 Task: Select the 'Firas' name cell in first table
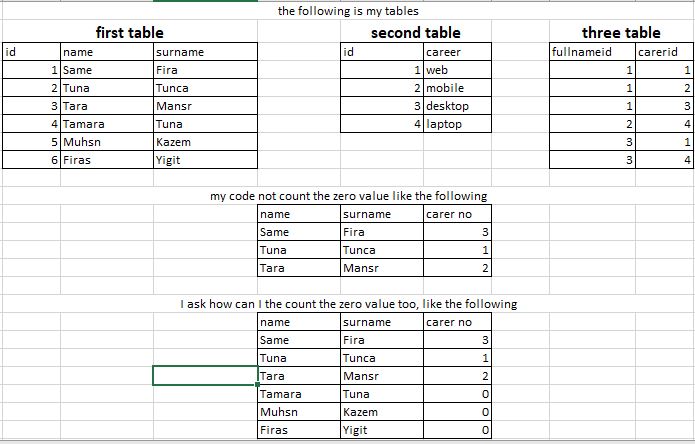(107, 160)
